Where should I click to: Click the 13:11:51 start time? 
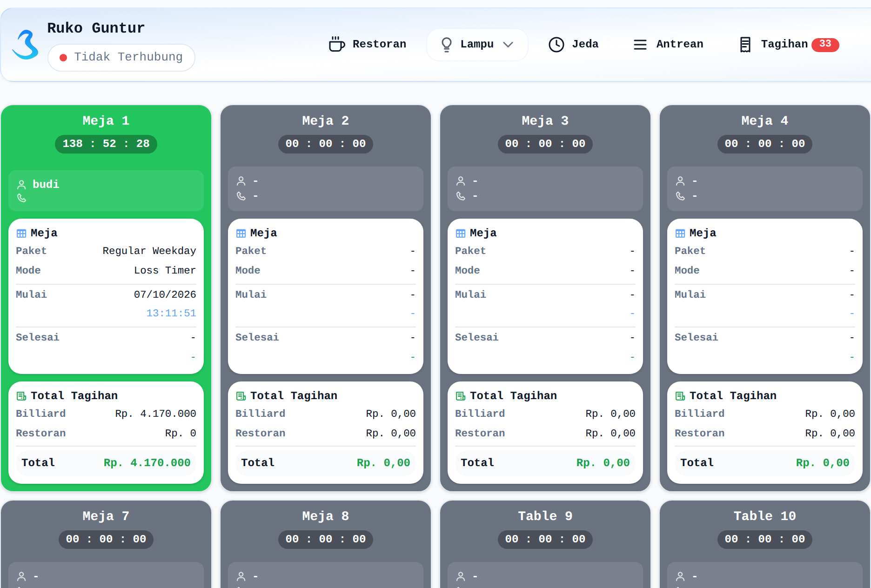click(171, 313)
